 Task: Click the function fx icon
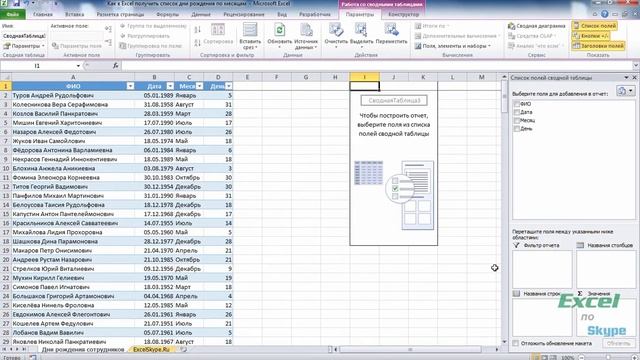pos(116,65)
